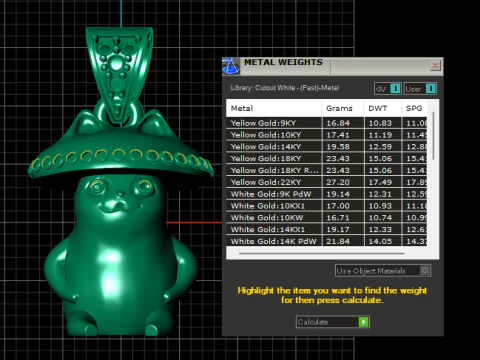Sort by the DWT column header
480x360 pixels.
(383, 108)
